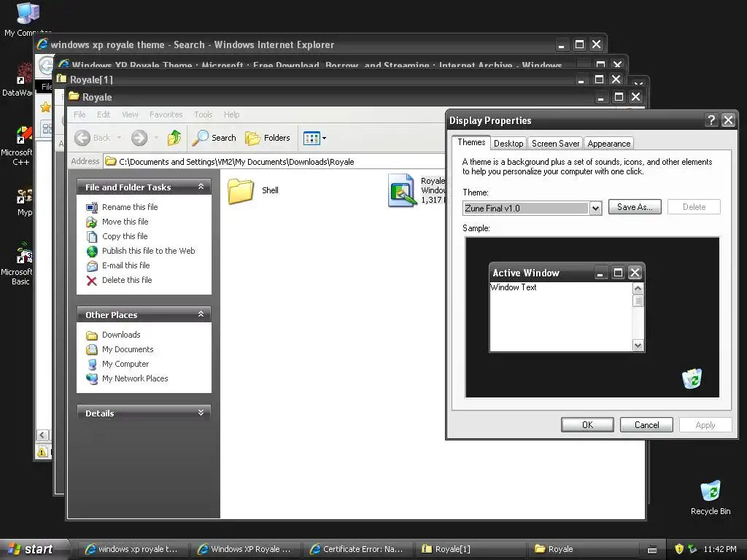Switch to the Appearance tab
The image size is (747, 560).
click(x=608, y=144)
